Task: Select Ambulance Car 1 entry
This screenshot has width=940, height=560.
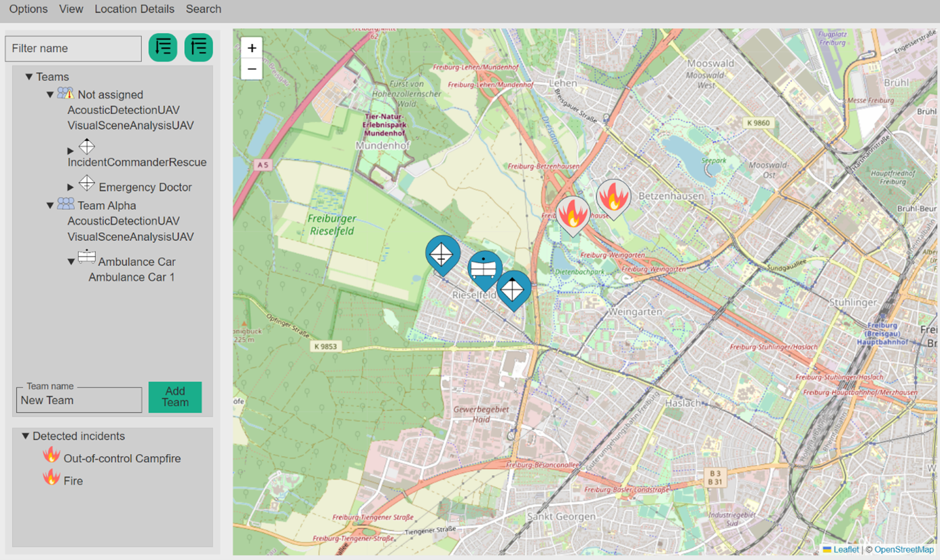Action: pyautogui.click(x=132, y=277)
